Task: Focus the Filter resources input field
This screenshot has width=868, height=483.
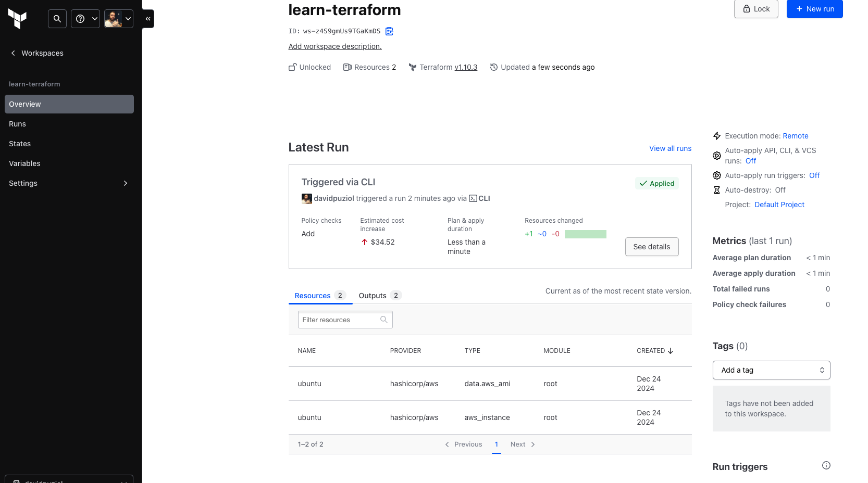Action: 340,320
